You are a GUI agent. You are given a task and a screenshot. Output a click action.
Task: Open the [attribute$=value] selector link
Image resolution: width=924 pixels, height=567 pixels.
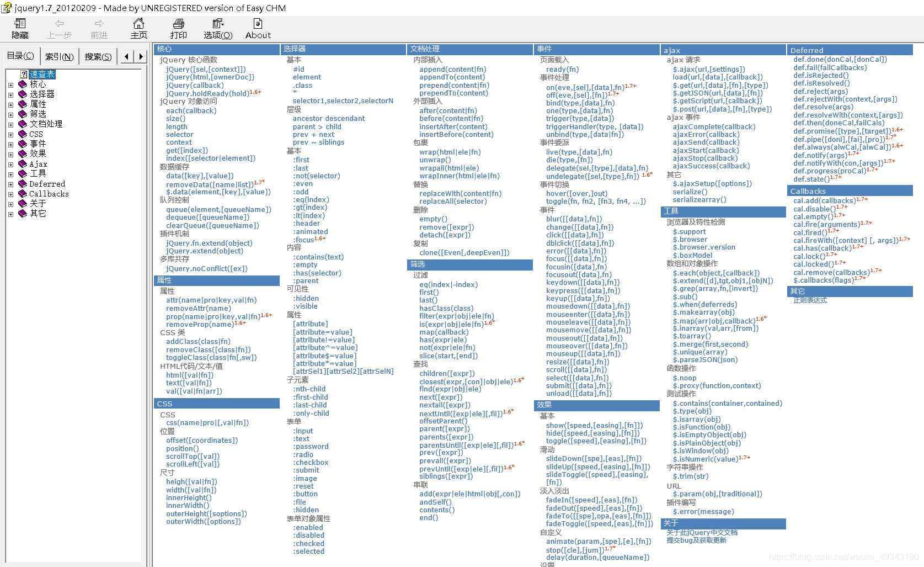tap(324, 356)
